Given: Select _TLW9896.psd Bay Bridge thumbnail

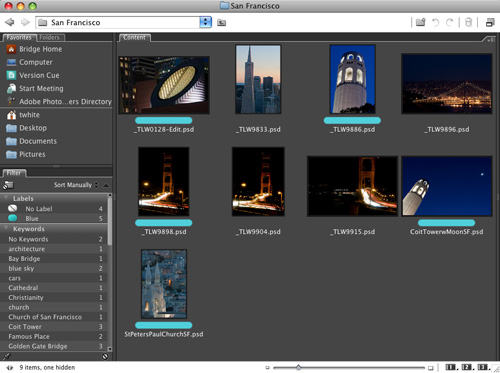Looking at the screenshot, I should point(447,84).
